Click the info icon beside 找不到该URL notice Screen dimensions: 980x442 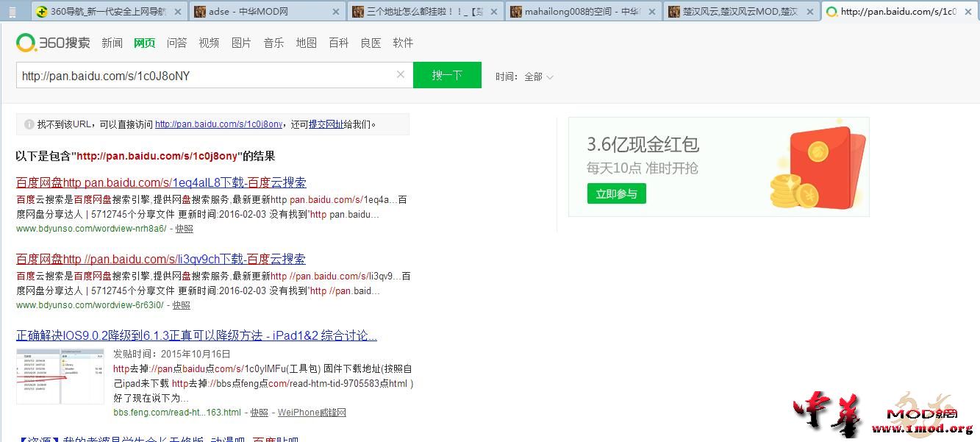click(29, 124)
